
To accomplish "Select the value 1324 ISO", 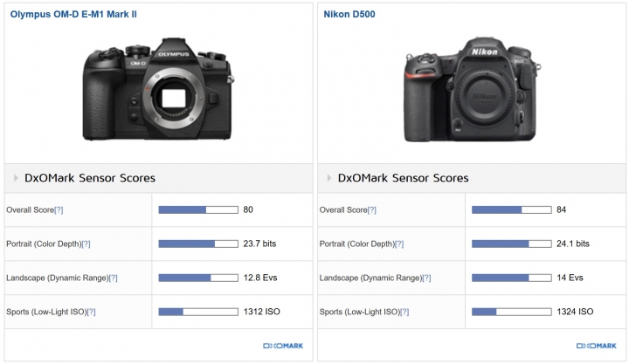I will pyautogui.click(x=575, y=312).
